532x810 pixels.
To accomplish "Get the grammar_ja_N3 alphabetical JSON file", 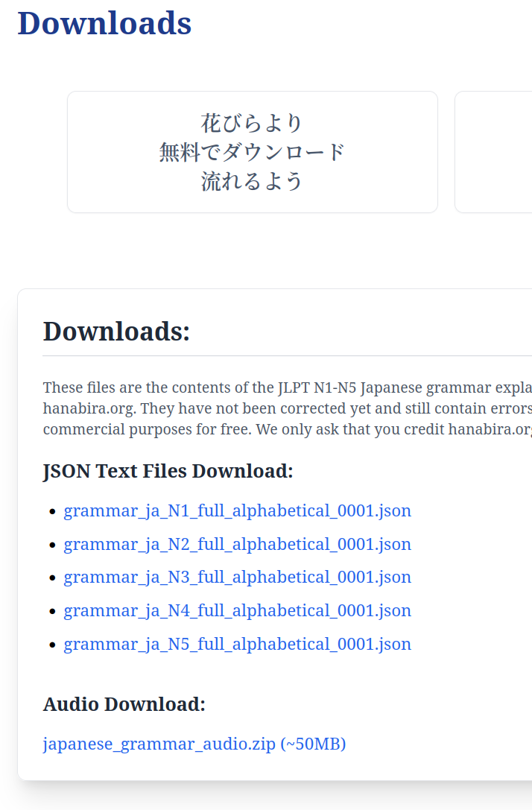I will (x=237, y=578).
